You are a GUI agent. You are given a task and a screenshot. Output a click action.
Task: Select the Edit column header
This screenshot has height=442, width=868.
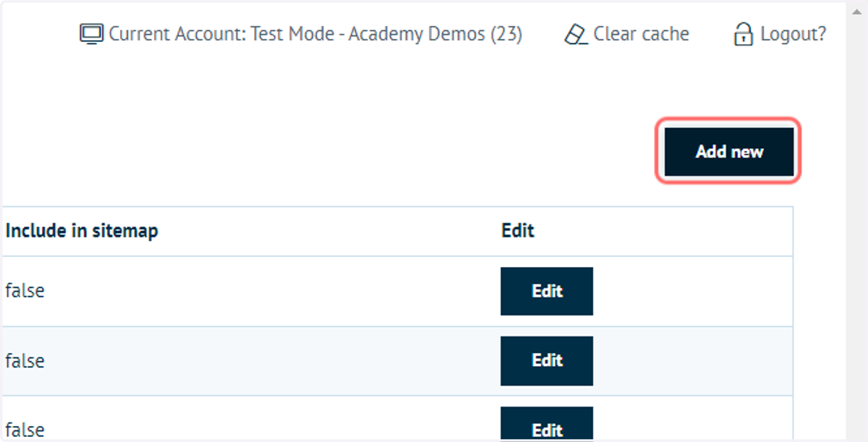(518, 231)
